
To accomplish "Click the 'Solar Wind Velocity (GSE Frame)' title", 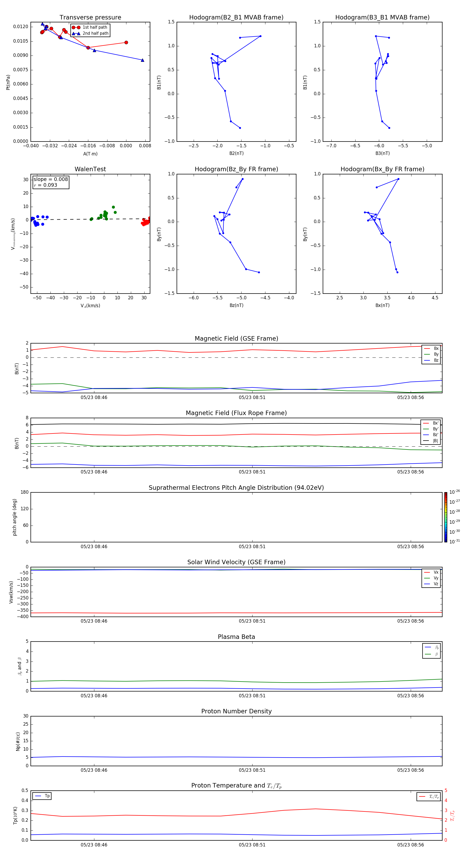I will tap(236, 562).
